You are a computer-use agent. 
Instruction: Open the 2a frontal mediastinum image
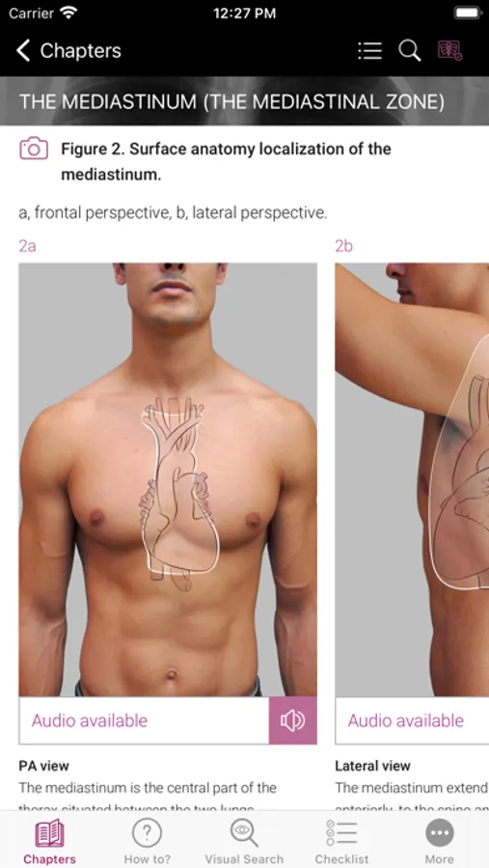coord(168,479)
